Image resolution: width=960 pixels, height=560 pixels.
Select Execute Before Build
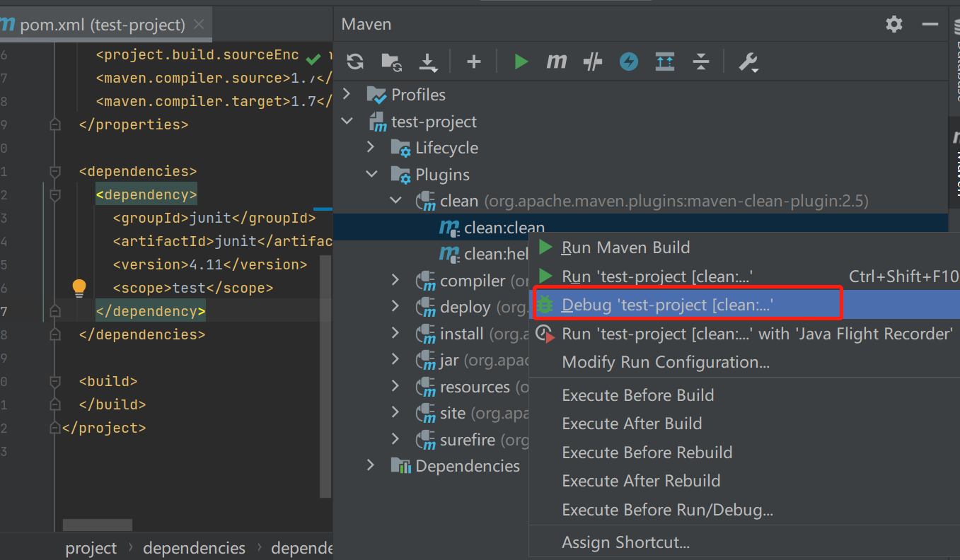coord(744,395)
